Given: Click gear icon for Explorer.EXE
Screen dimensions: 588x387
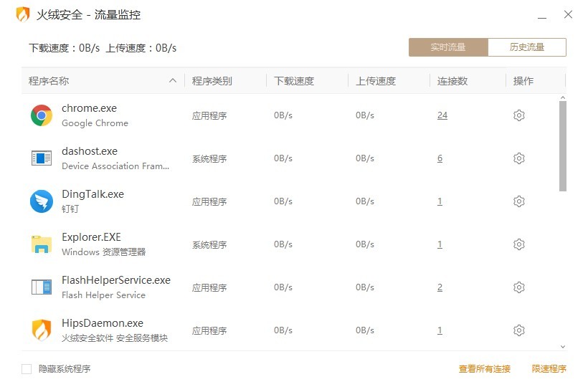Looking at the screenshot, I should click(518, 244).
